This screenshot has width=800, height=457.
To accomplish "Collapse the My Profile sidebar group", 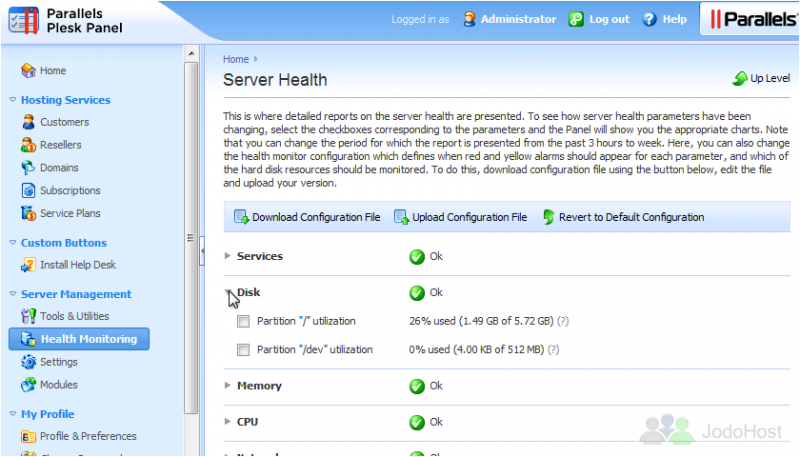I will [x=13, y=414].
